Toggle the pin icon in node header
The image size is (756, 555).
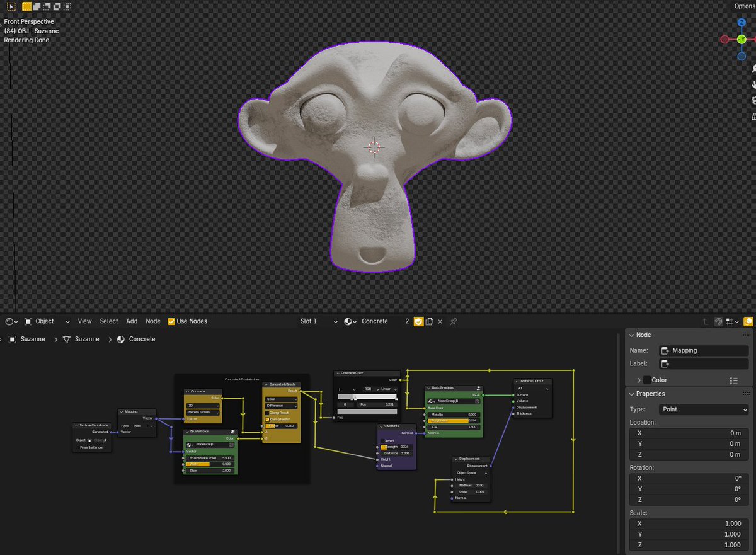453,321
